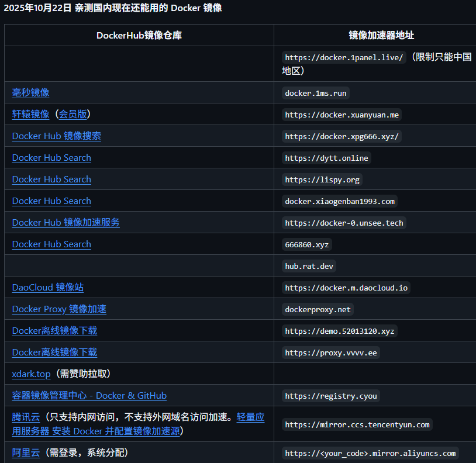Open the Docker Hub 镜像加速服务 link

(x=66, y=222)
